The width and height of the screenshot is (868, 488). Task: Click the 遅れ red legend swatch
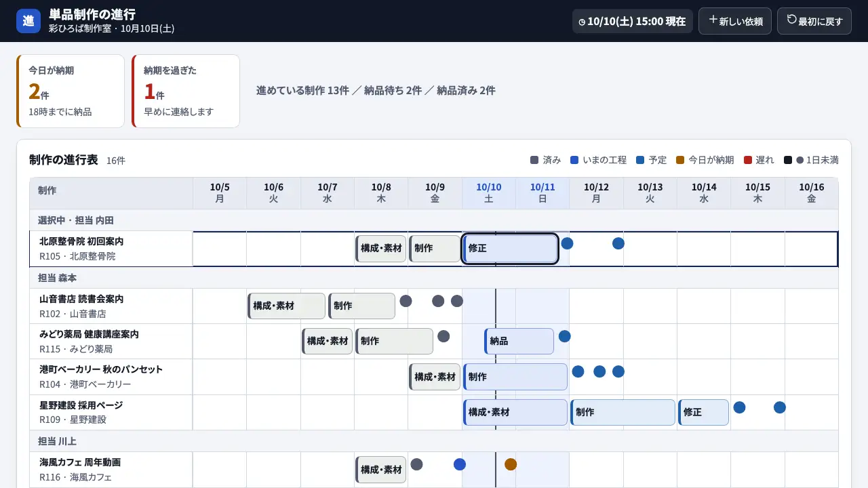(x=748, y=161)
